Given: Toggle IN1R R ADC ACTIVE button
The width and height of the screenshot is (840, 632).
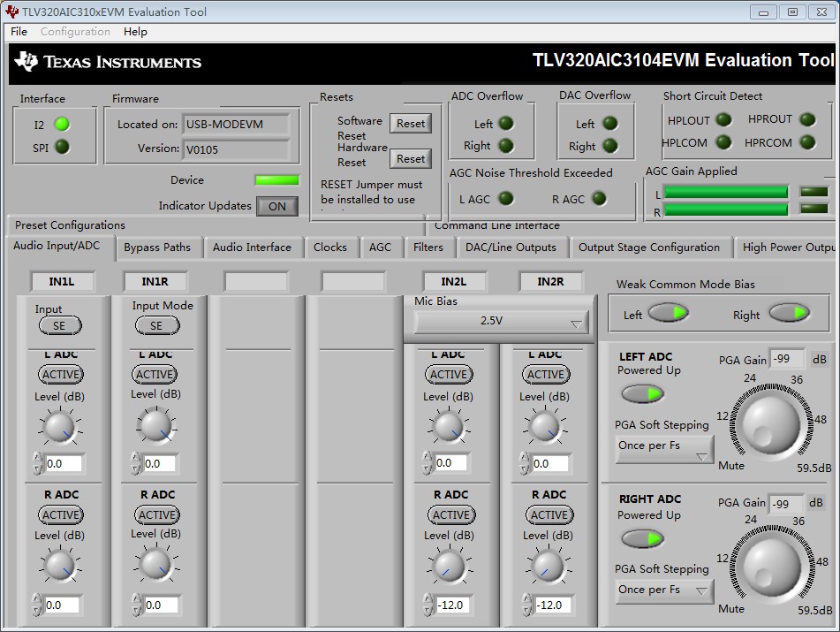Looking at the screenshot, I should tap(157, 515).
